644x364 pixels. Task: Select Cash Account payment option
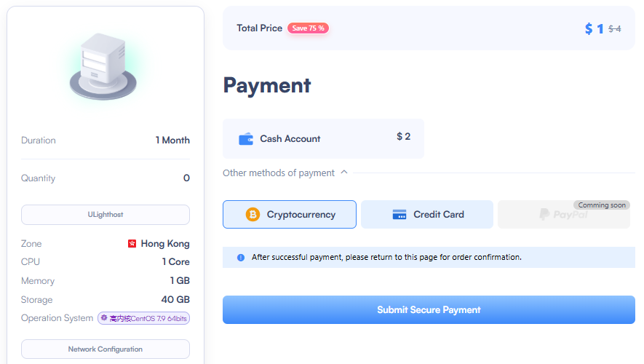click(323, 139)
